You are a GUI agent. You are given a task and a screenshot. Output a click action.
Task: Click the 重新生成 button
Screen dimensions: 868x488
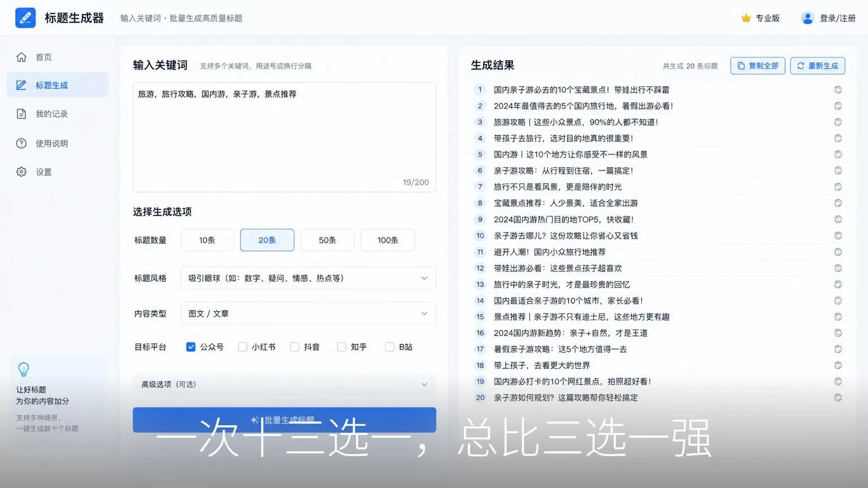click(x=818, y=66)
